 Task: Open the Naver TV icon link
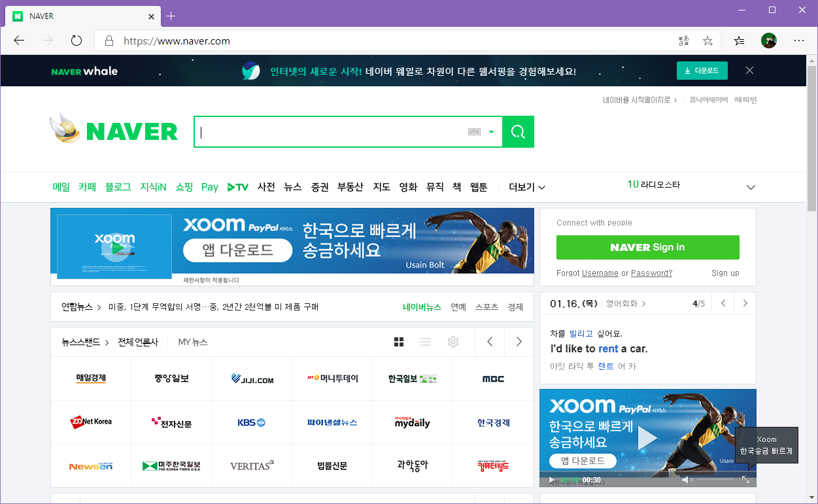238,187
